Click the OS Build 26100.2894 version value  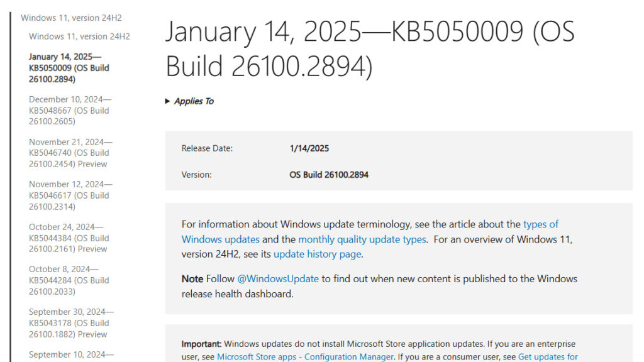pos(329,175)
